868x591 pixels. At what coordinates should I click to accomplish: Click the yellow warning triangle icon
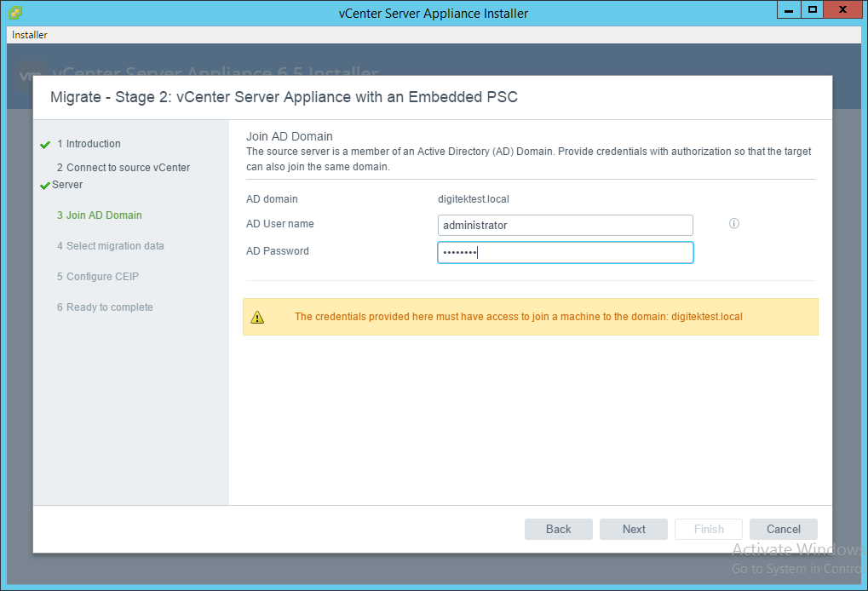point(257,317)
